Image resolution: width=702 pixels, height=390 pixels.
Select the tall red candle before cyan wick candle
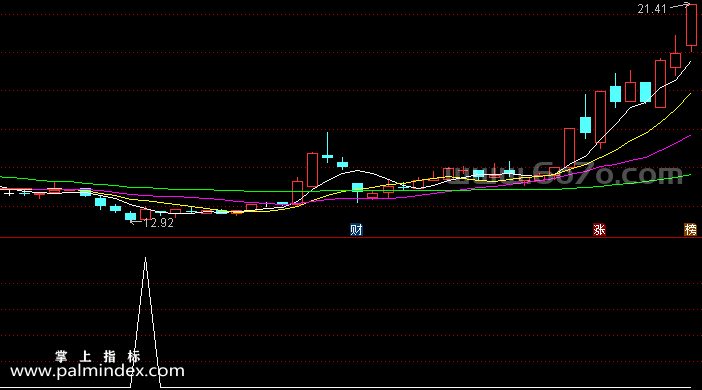click(312, 170)
